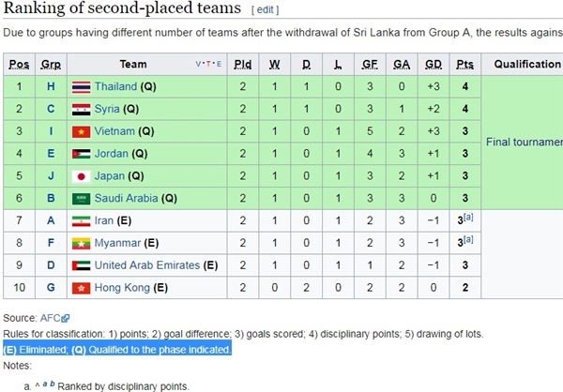Click the Syria flag icon
563x392 pixels.
click(81, 110)
